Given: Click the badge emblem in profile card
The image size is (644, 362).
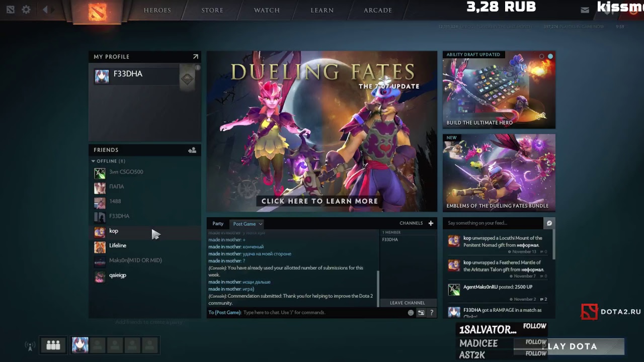Looking at the screenshot, I should pos(187,78).
